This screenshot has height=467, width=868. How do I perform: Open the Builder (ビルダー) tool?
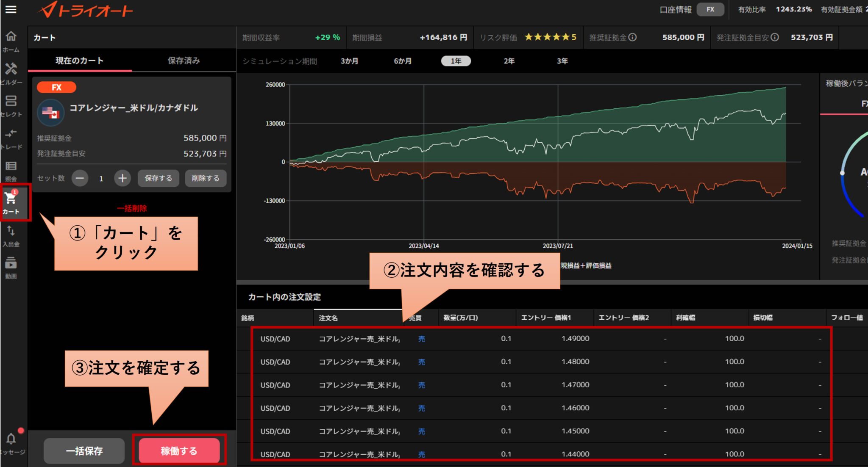tap(11, 74)
